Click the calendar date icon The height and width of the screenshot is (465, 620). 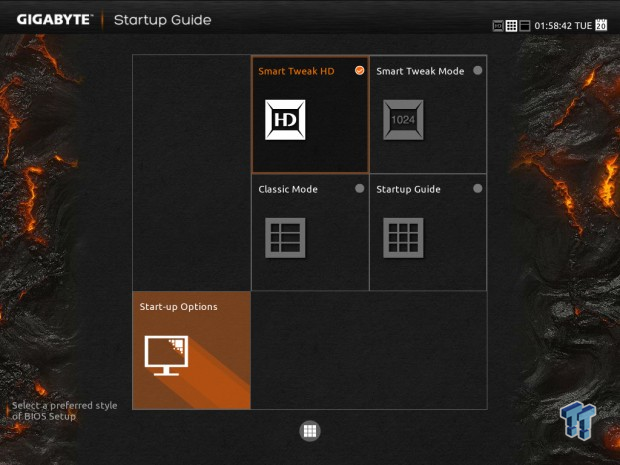pyautogui.click(x=601, y=25)
